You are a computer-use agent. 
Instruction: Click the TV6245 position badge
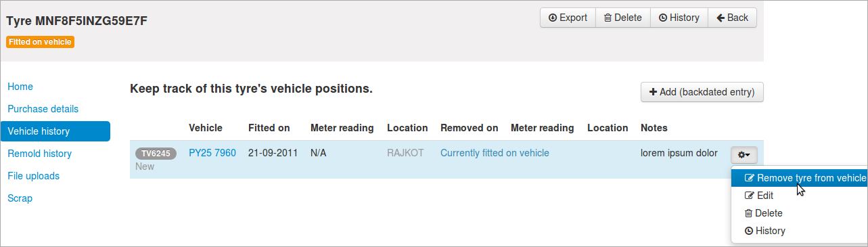[x=156, y=154]
